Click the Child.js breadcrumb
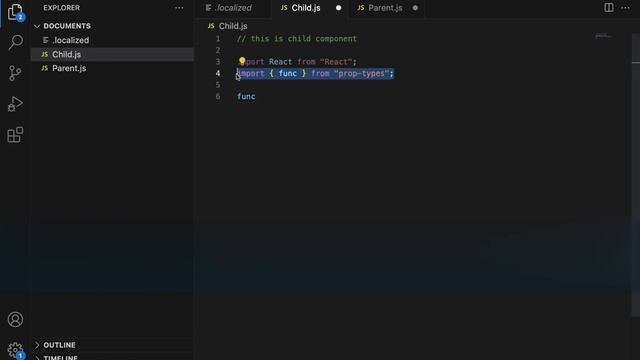The image size is (640, 360). (233, 26)
